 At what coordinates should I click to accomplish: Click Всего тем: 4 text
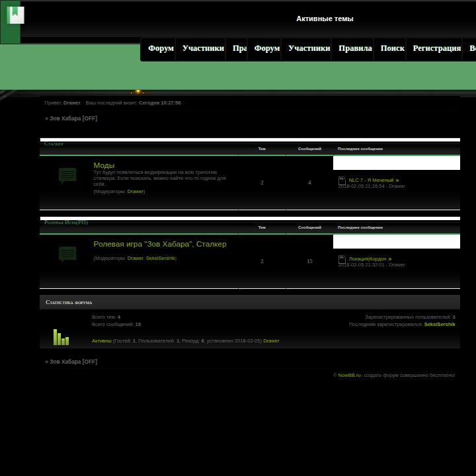point(106,317)
